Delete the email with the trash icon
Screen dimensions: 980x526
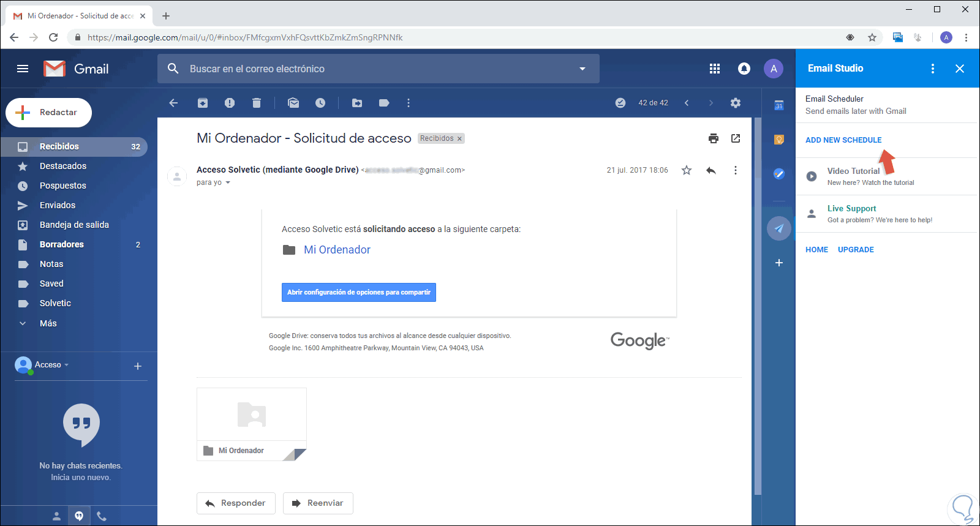click(x=257, y=103)
